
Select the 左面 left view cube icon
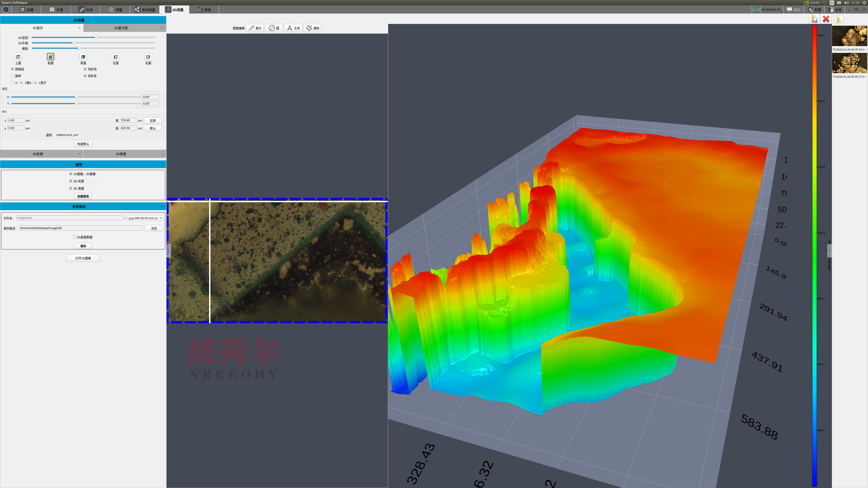pos(116,57)
